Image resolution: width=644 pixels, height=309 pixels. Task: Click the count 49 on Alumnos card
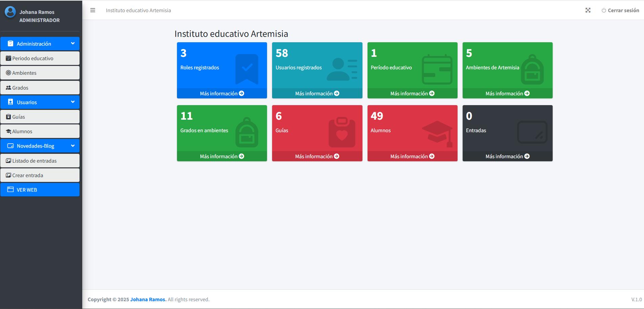point(377,116)
